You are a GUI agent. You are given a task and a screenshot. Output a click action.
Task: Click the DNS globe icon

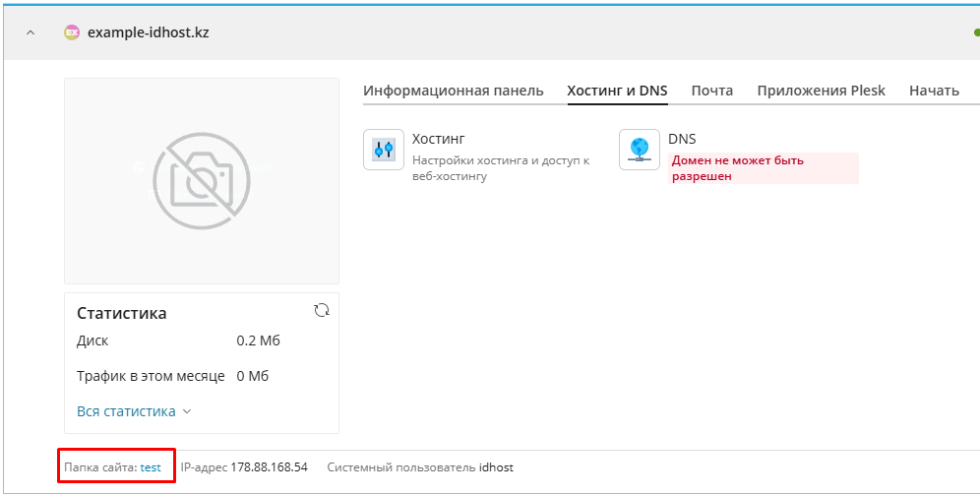[640, 150]
